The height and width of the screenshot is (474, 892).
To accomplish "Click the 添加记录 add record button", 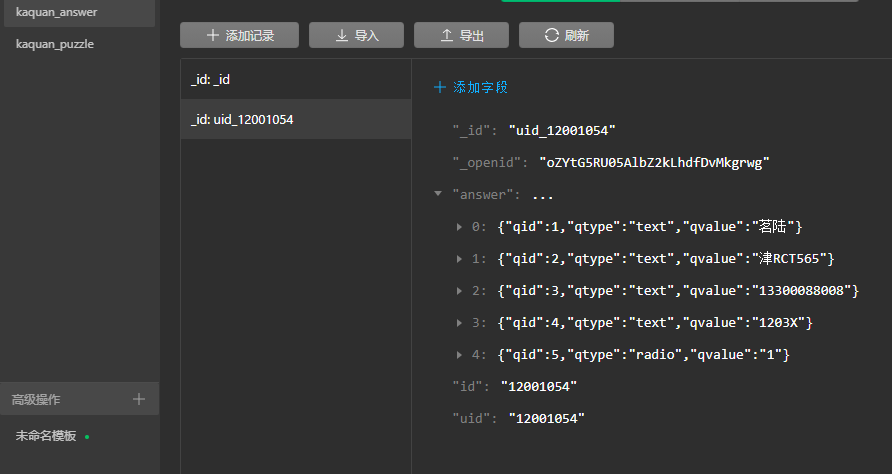I will pyautogui.click(x=239, y=35).
